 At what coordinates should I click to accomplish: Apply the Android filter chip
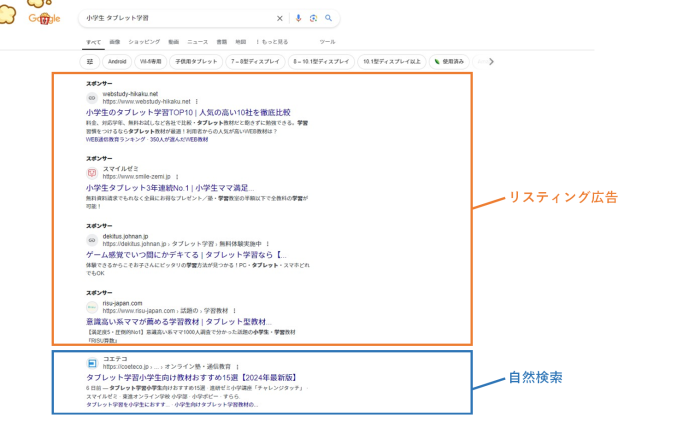coord(117,62)
